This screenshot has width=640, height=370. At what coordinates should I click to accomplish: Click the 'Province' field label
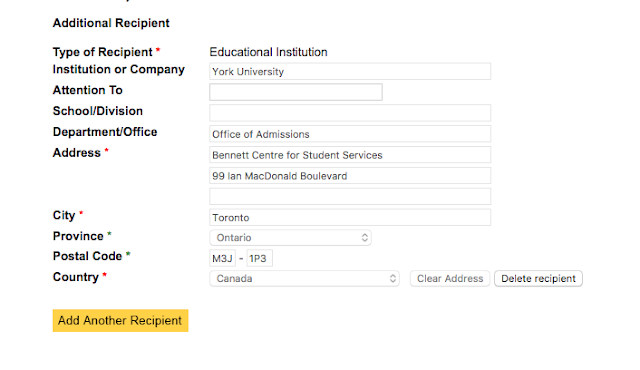pyautogui.click(x=78, y=236)
